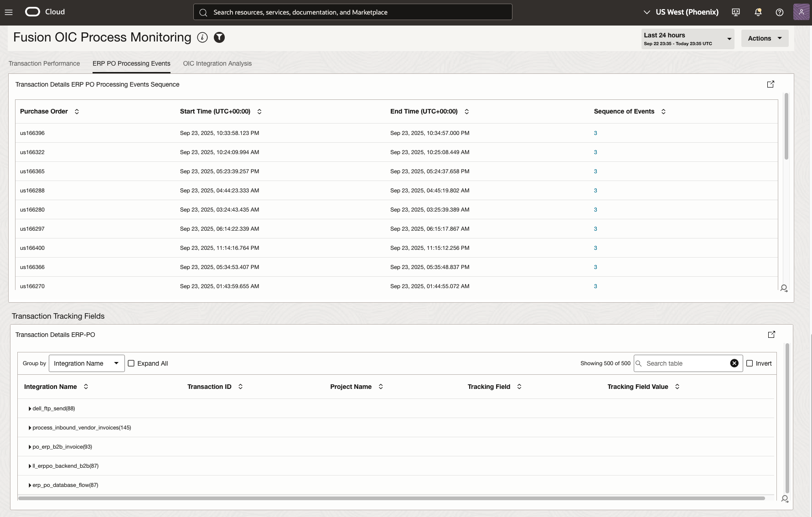
Task: Expand the po_erp_b2b_invoice group row
Action: tap(30, 447)
